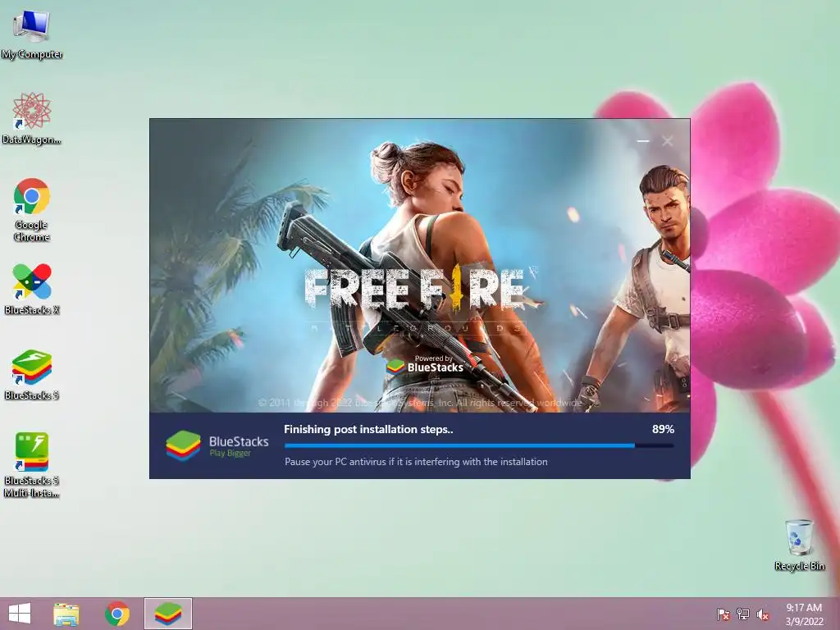Viewport: 840px width, 630px height.
Task: Click 'Finishing post installation steps..' status text
Action: [368, 429]
